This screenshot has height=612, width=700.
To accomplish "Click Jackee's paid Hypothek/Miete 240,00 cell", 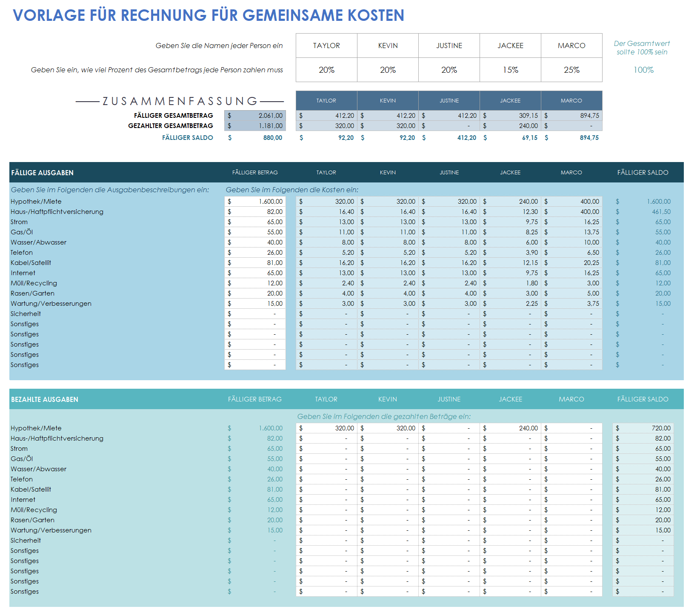I will coord(510,428).
